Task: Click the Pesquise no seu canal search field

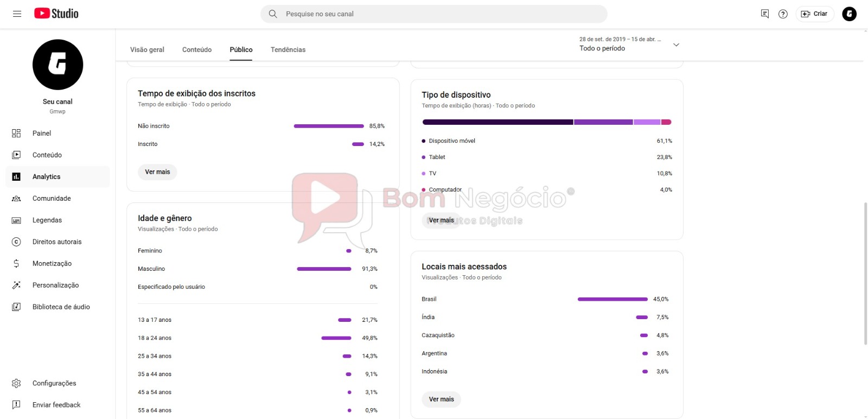Action: [434, 14]
